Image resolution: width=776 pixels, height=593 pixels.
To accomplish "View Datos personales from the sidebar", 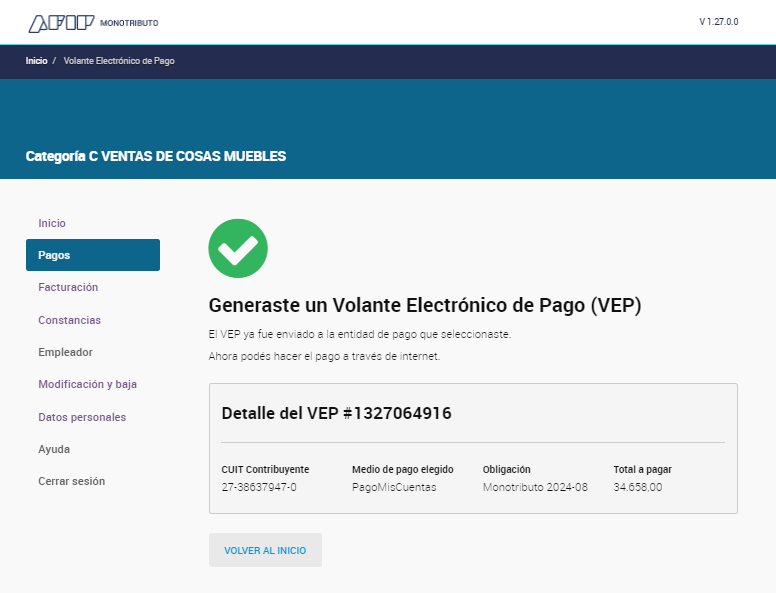I will 82,417.
